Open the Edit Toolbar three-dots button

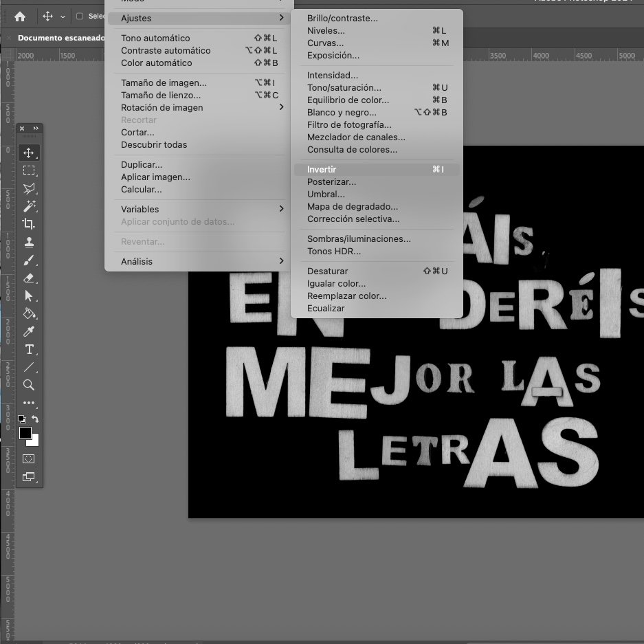[29, 403]
